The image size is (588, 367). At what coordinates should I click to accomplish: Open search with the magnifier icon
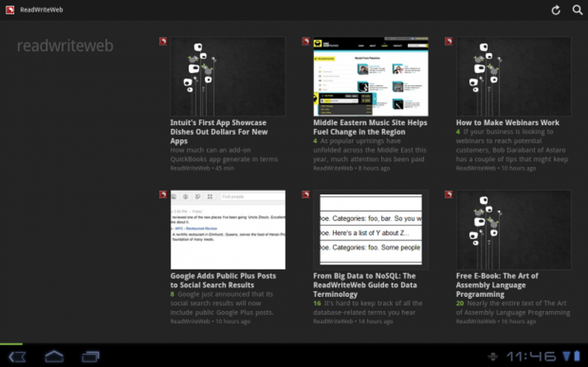[577, 10]
